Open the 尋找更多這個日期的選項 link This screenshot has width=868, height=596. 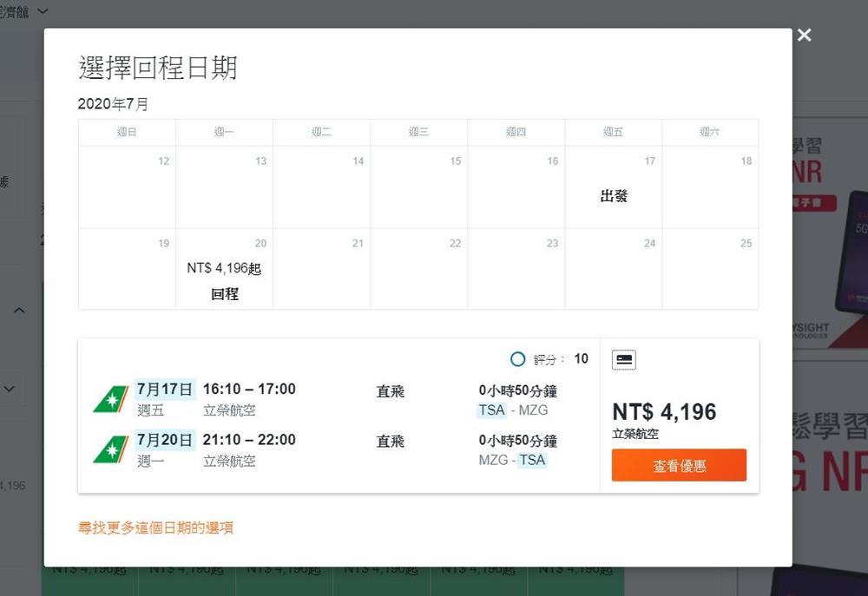pyautogui.click(x=155, y=527)
